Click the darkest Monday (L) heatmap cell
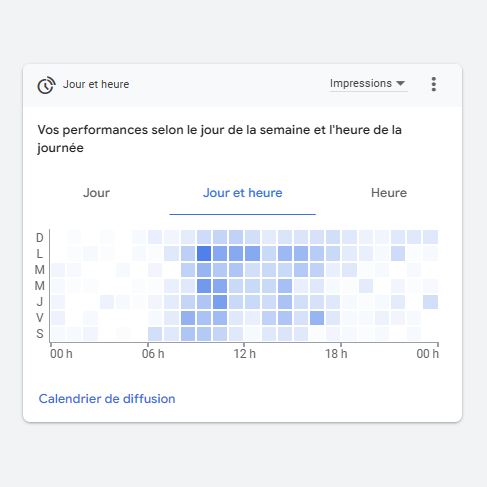 click(x=204, y=253)
